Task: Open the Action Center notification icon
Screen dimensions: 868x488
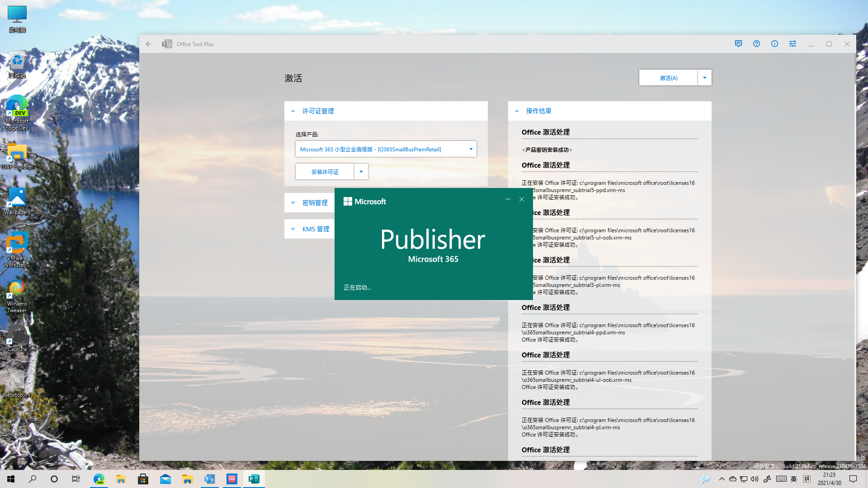Action: 853,479
